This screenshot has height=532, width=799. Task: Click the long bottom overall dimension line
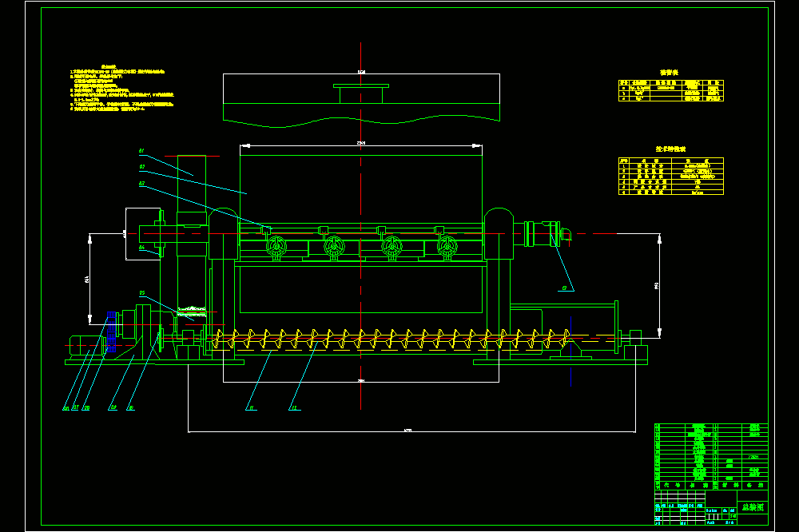click(411, 431)
